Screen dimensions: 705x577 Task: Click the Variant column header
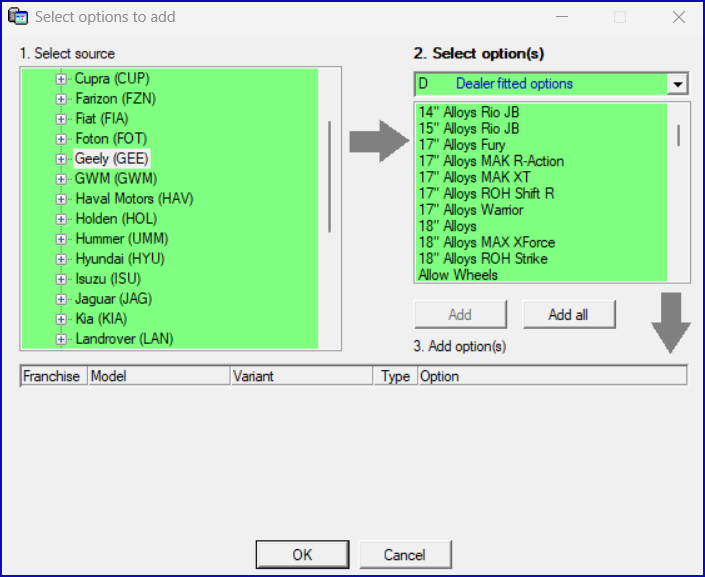click(302, 376)
